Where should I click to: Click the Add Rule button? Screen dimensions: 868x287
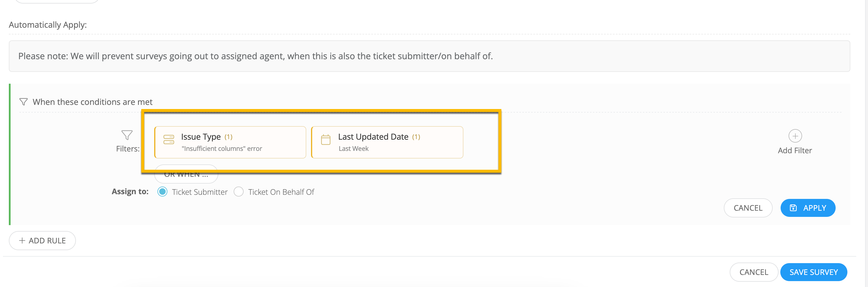tap(42, 240)
